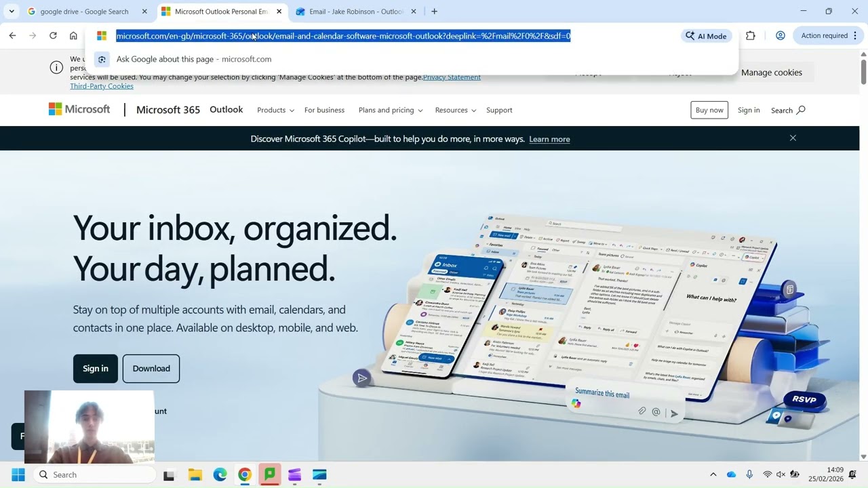Open a new browser tab with plus icon
The image size is (868, 488).
[434, 12]
